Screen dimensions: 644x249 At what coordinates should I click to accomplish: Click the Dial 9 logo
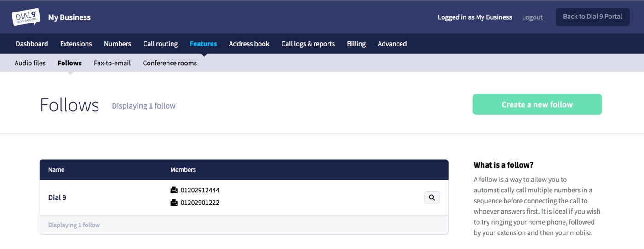pos(26,17)
